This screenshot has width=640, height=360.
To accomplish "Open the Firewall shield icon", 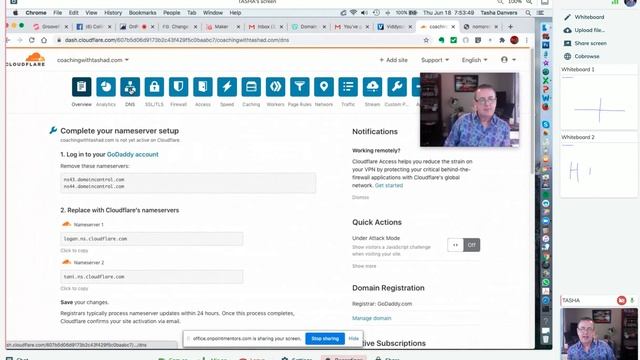I will click(x=178, y=87).
